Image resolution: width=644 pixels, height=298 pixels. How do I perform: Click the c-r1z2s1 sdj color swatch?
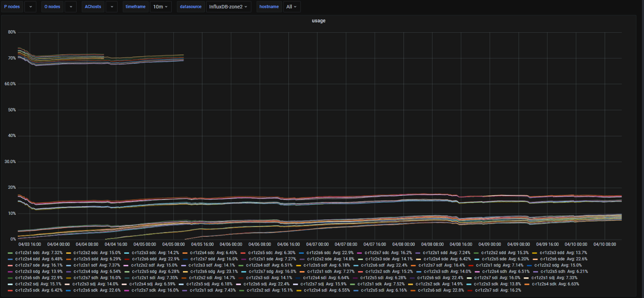526,278
